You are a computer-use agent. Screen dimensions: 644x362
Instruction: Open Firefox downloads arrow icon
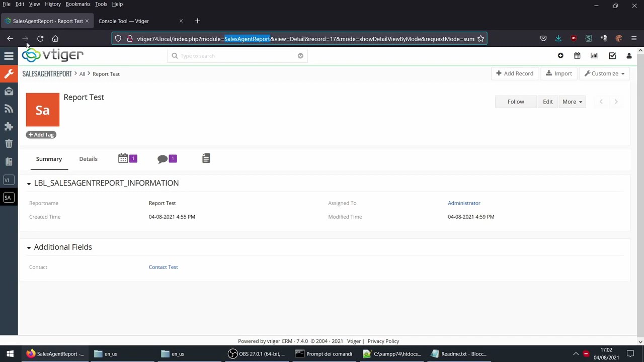(x=558, y=39)
